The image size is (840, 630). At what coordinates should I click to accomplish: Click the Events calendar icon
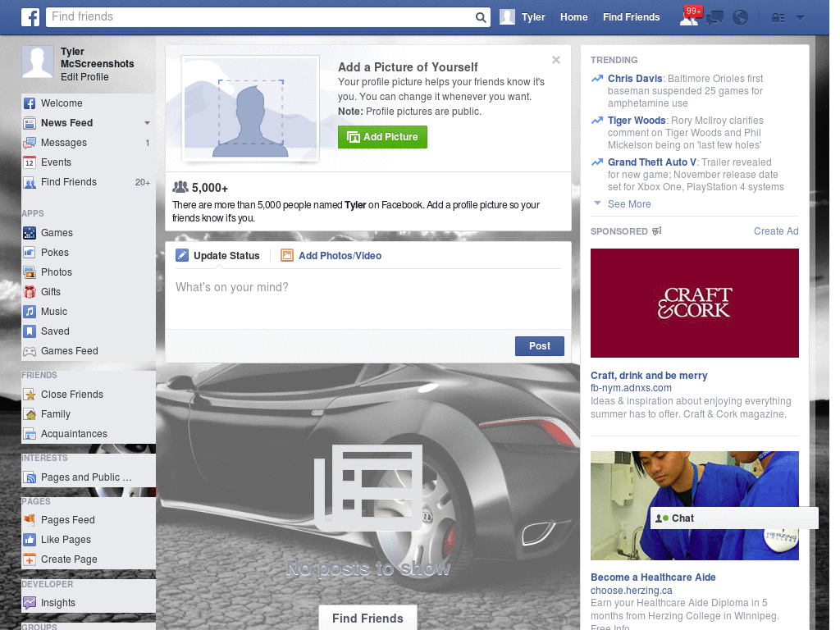point(30,162)
